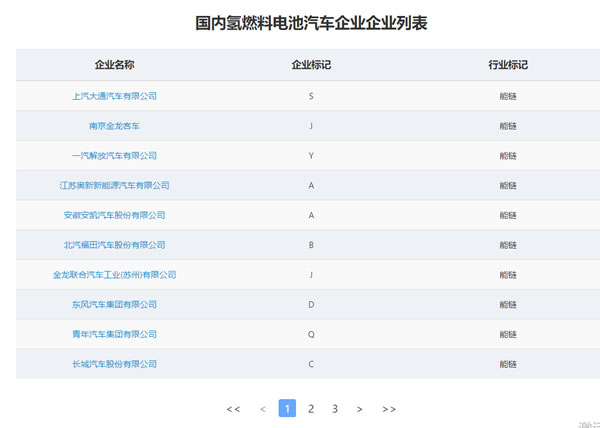Open the 南京金龙客车 company link
Image resolution: width=600 pixels, height=428 pixels.
coord(114,126)
